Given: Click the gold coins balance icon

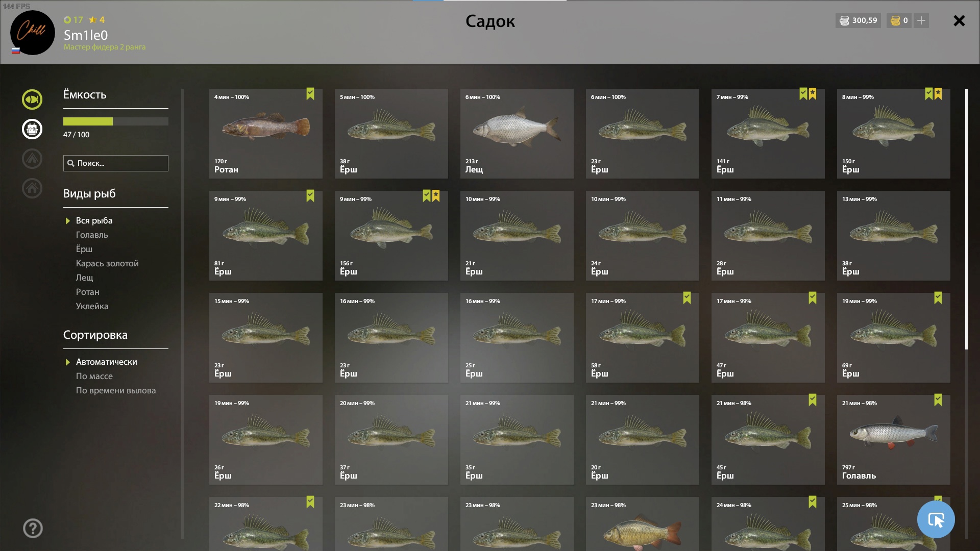Looking at the screenshot, I should click(895, 20).
